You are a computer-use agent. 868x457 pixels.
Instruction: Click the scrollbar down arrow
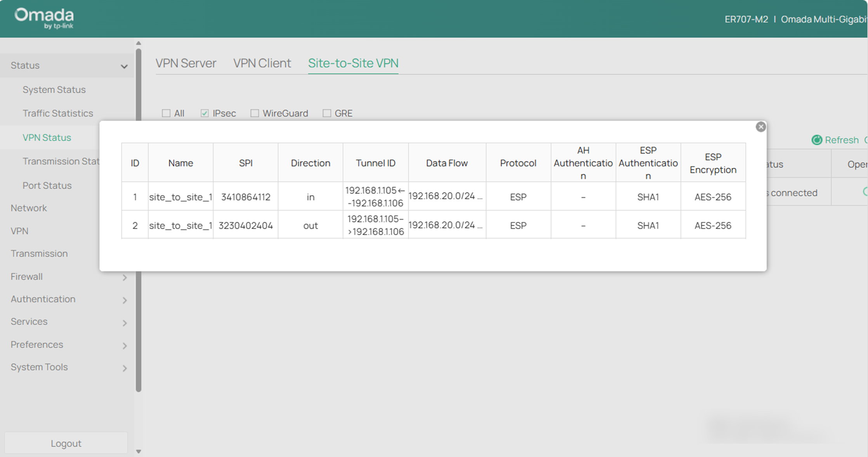click(x=139, y=452)
